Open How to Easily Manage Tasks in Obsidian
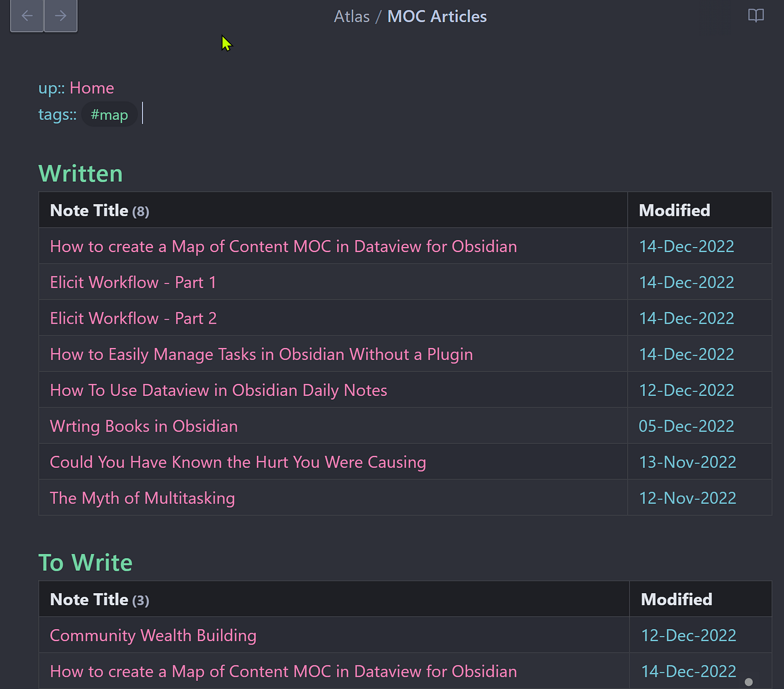784x689 pixels. click(261, 354)
